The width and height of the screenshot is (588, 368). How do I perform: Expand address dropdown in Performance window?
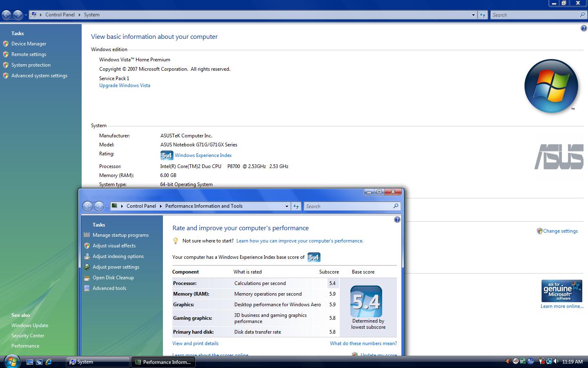click(x=287, y=206)
